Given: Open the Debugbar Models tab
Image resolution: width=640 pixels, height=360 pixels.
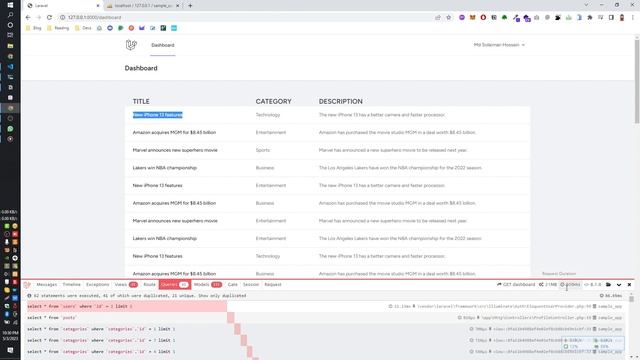Looking at the screenshot, I should pyautogui.click(x=208, y=284).
